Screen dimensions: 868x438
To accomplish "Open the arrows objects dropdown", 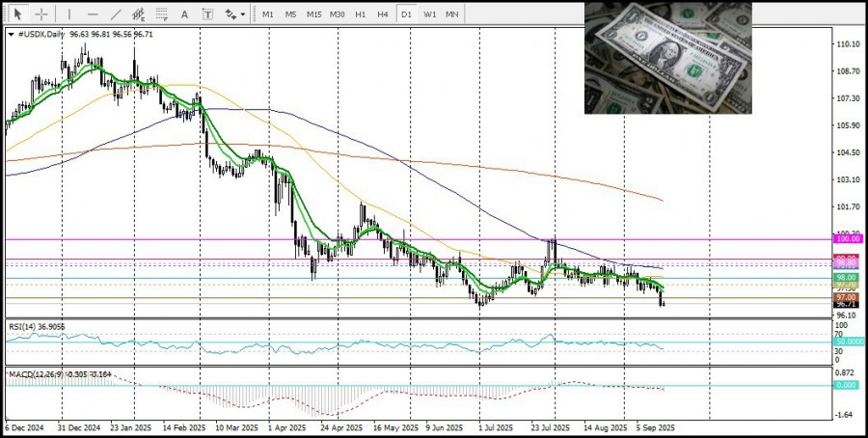I will click(233, 14).
